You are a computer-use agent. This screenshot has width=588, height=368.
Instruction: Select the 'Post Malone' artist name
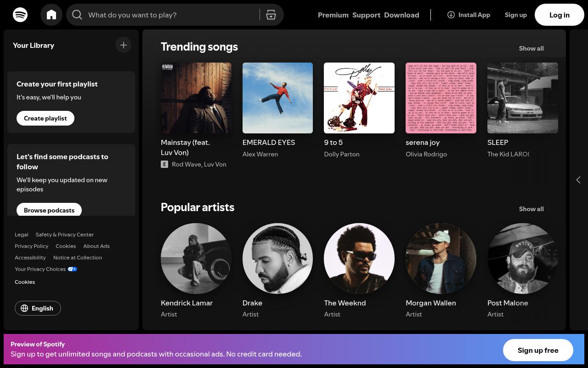(508, 303)
